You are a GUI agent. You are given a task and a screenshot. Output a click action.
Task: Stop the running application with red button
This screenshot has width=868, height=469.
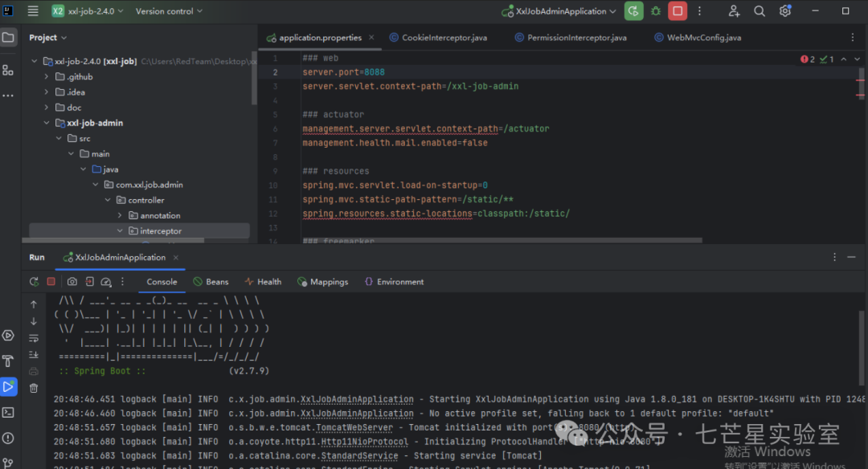678,11
